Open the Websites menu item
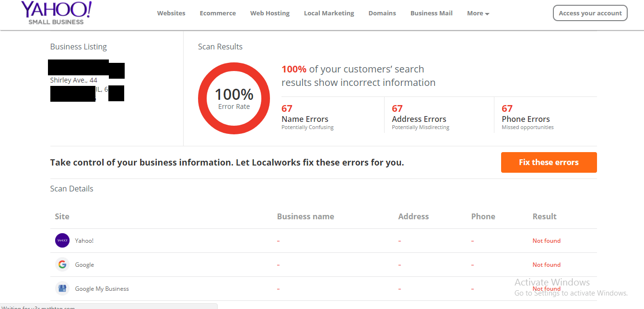This screenshot has width=644, height=309. [171, 13]
